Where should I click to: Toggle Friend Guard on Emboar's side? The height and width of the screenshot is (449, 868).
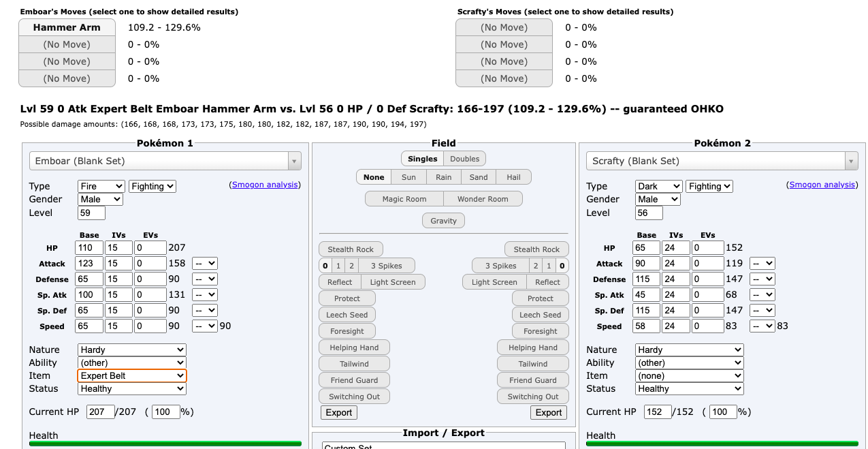[354, 380]
